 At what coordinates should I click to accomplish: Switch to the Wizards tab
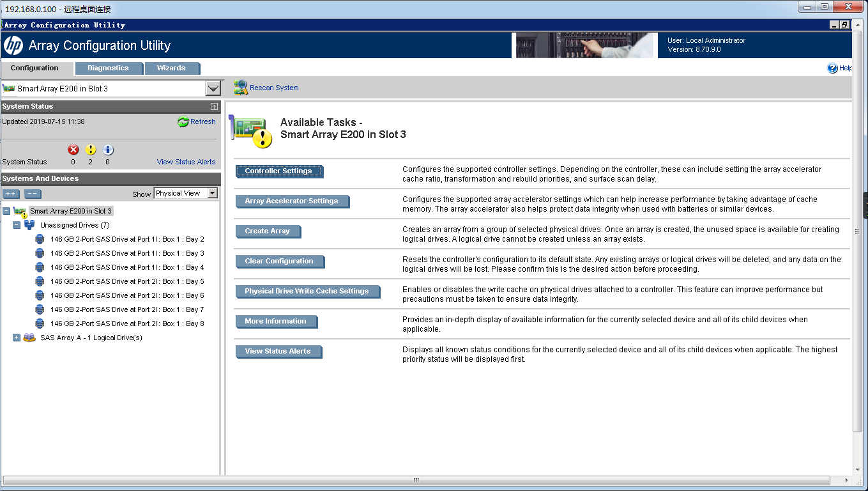pos(171,68)
